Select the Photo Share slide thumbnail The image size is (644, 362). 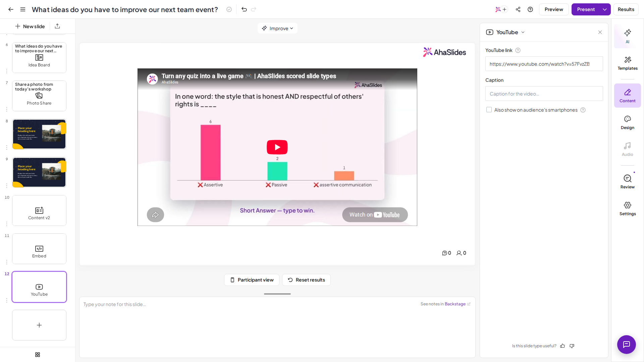[39, 96]
